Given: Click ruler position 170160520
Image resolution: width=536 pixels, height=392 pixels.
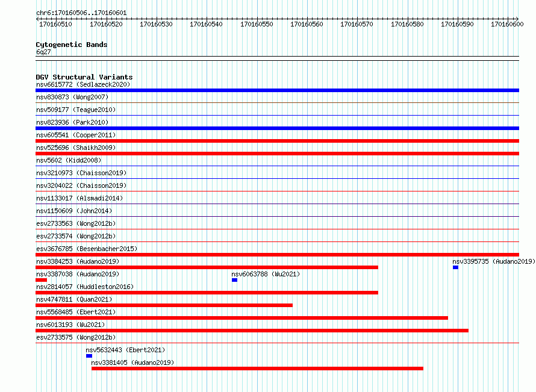Looking at the screenshot, I should pos(106,24).
